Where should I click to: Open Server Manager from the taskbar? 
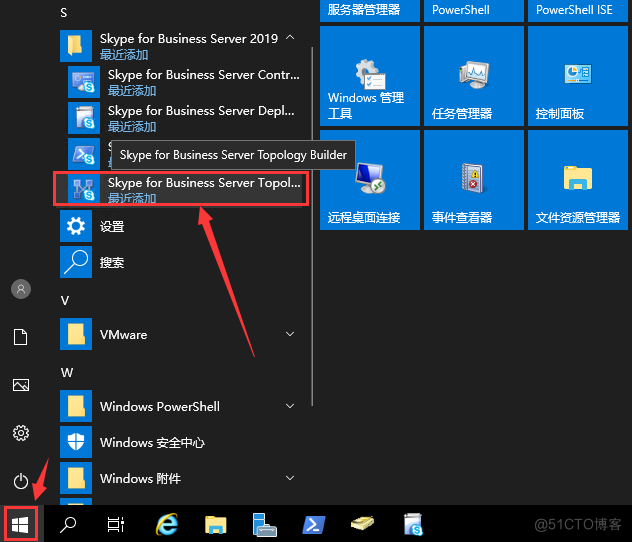264,525
